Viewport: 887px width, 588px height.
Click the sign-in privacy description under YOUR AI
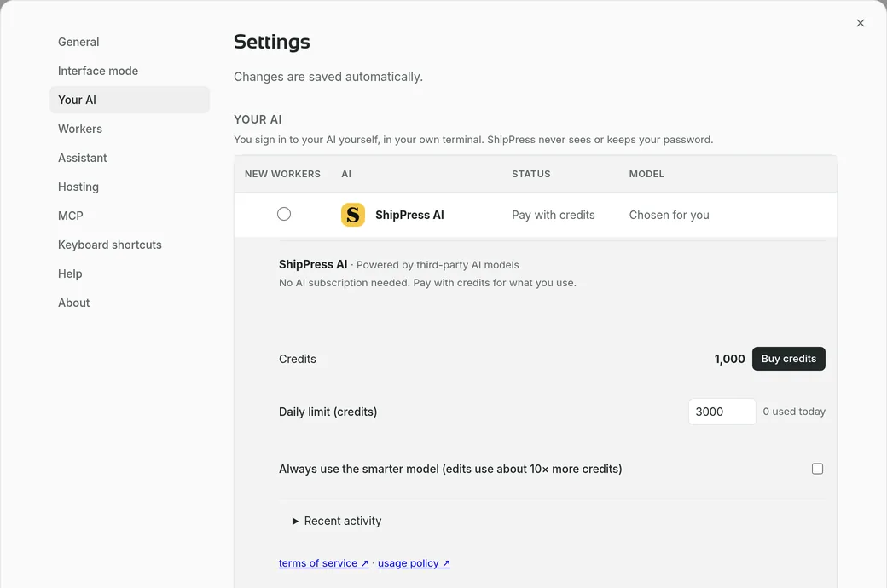(473, 140)
